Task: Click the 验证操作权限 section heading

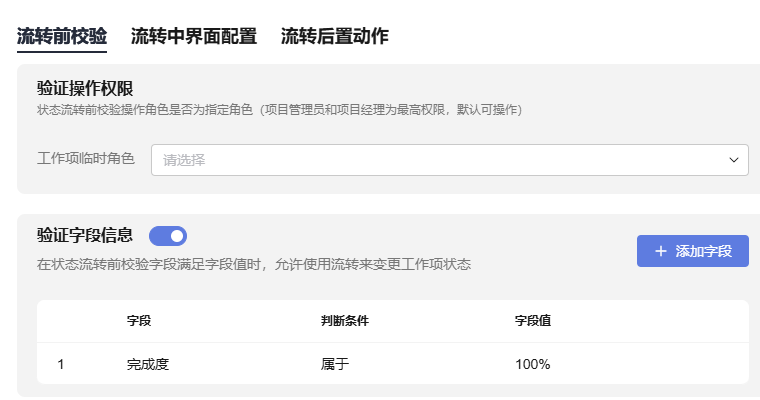Action: (x=85, y=89)
